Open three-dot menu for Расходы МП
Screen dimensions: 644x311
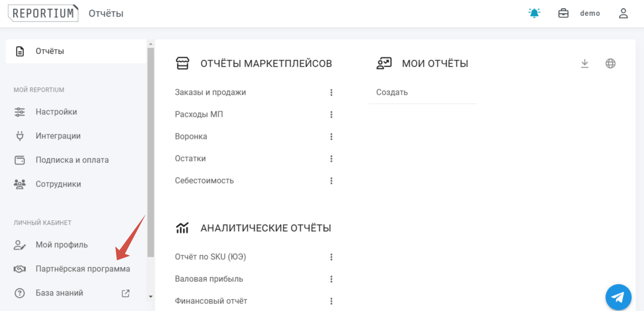331,115
